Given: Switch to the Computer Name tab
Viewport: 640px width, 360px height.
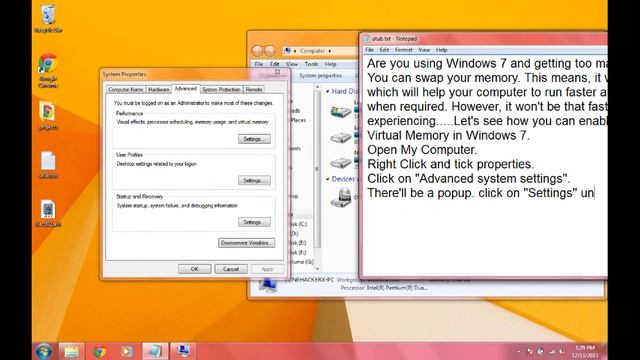Looking at the screenshot, I should (x=126, y=89).
